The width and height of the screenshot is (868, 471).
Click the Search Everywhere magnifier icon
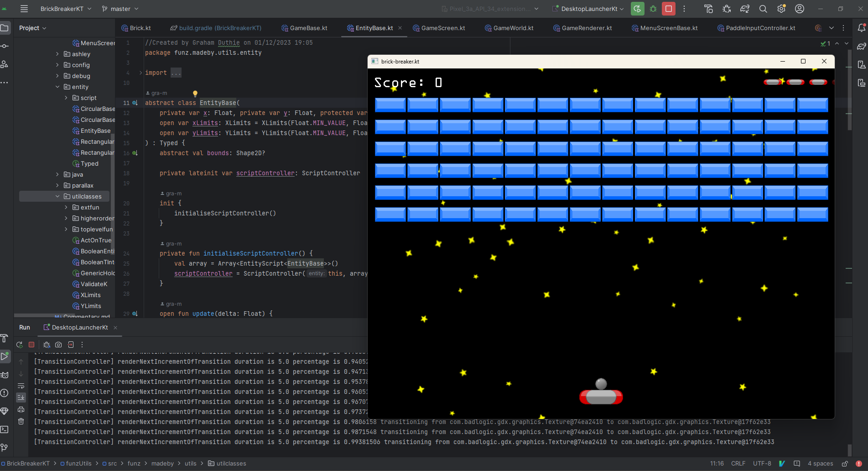763,9
